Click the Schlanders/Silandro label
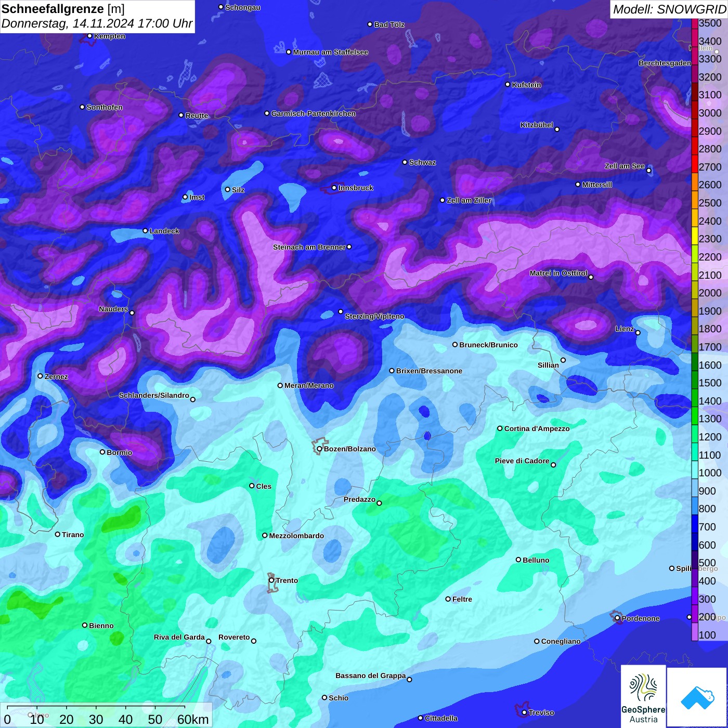This screenshot has width=728, height=728. pos(154,395)
